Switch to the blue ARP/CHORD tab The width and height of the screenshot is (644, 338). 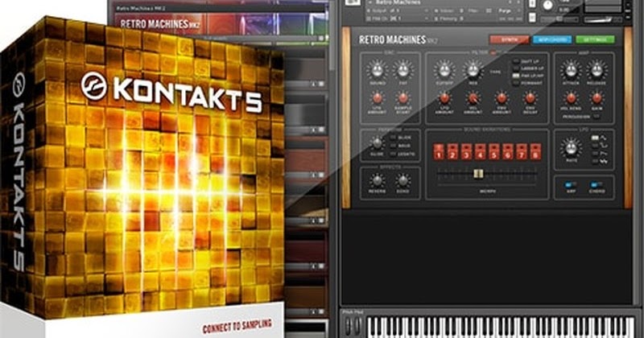(x=552, y=39)
